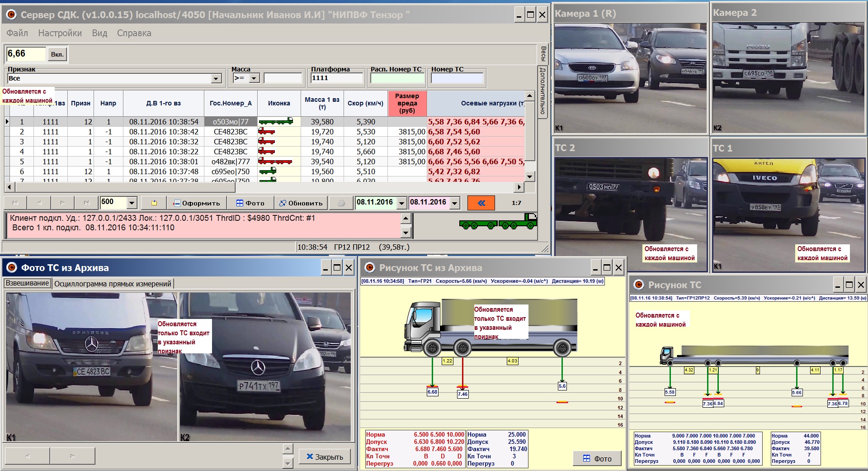
Task: Open the Настройки menu
Action: click(x=60, y=33)
